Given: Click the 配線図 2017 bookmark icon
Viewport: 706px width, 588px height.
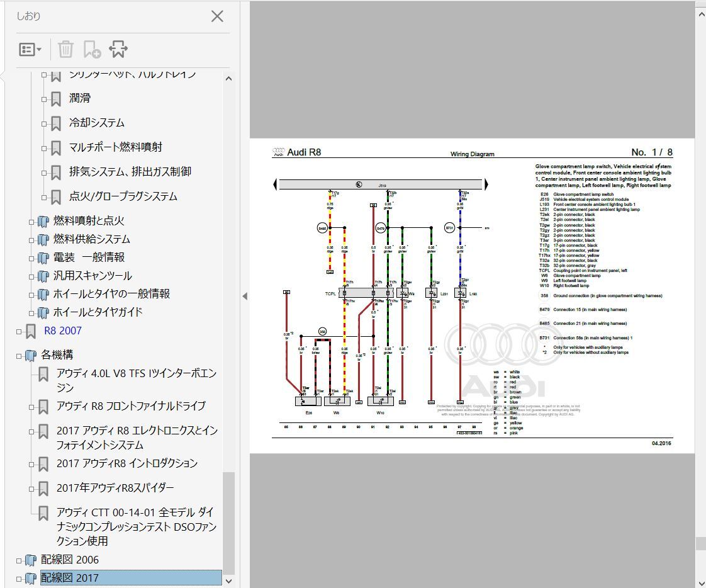Looking at the screenshot, I should [30, 579].
